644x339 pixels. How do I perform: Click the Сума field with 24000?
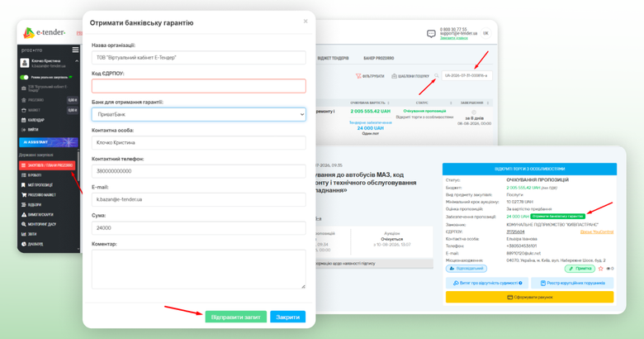coord(199,228)
